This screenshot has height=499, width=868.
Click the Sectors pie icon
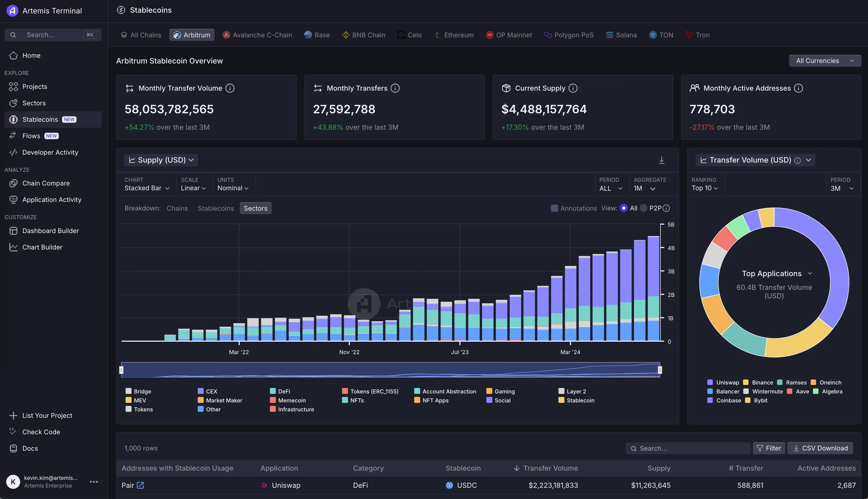pos(13,103)
